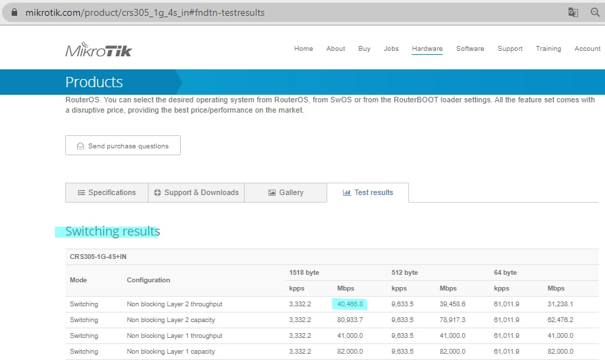Click the highlighted 40,466.8 Mbps value
The height and width of the screenshot is (364, 605).
coord(350,304)
